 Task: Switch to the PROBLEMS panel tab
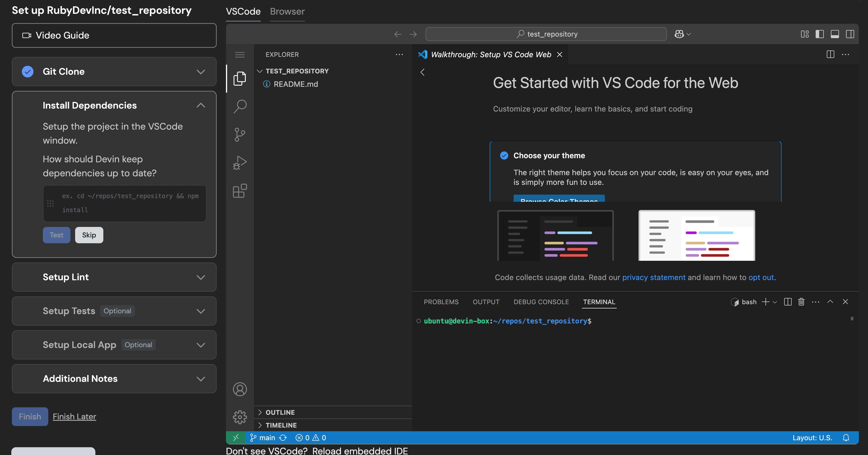441,302
